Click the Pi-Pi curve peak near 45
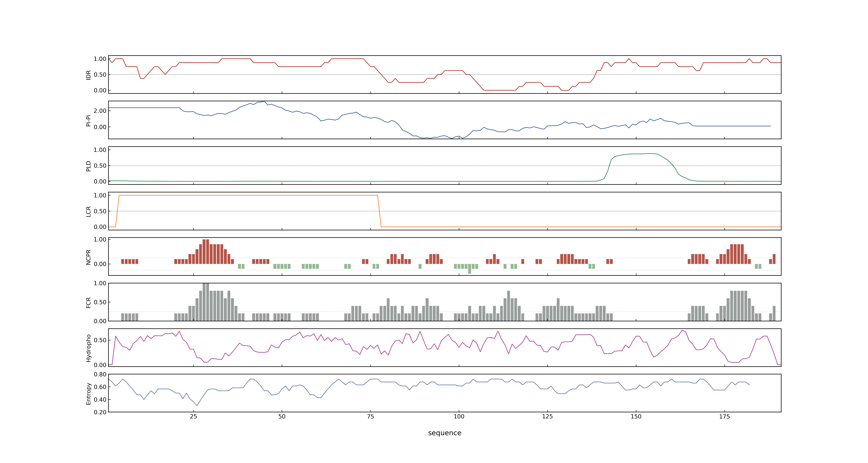Viewport: 868px width, 463px height. 264,101
